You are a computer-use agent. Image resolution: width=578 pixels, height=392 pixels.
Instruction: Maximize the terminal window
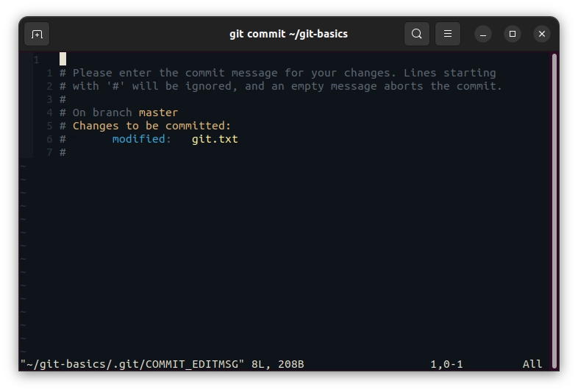[513, 34]
